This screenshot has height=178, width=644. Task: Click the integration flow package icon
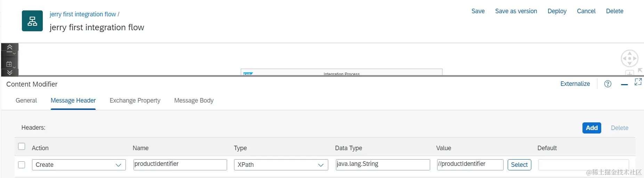coord(32,21)
